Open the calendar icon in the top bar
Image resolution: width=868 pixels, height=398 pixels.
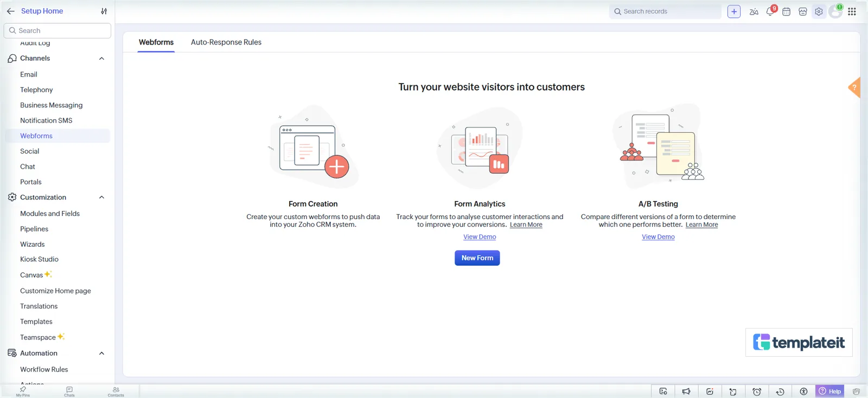click(786, 11)
